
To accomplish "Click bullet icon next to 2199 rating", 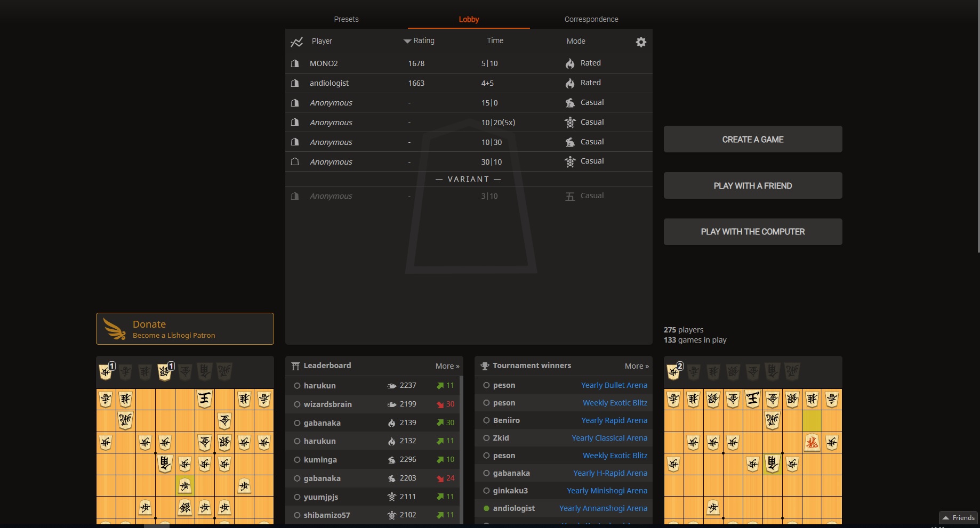I will [x=392, y=404].
